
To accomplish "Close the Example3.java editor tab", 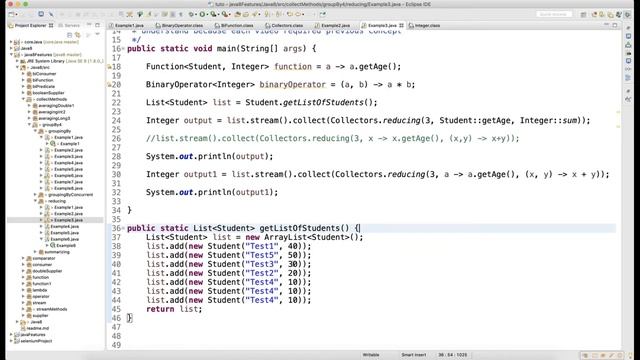I will pos(401,25).
